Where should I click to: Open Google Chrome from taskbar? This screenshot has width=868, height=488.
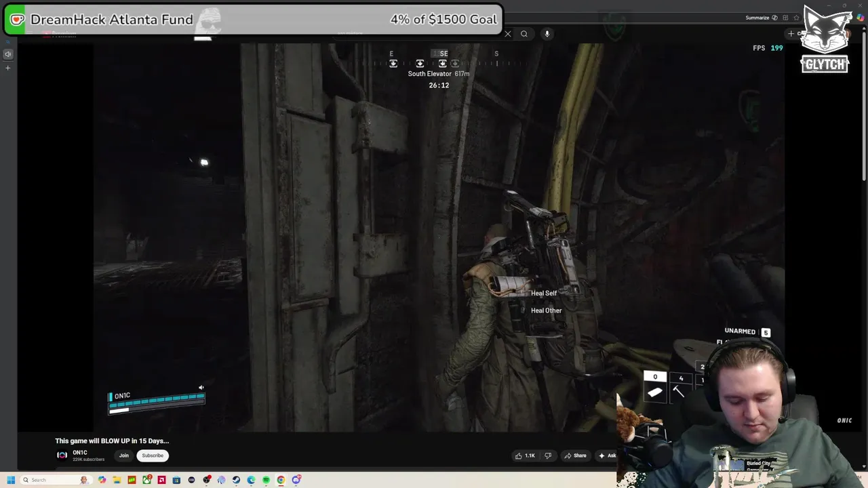(x=281, y=480)
